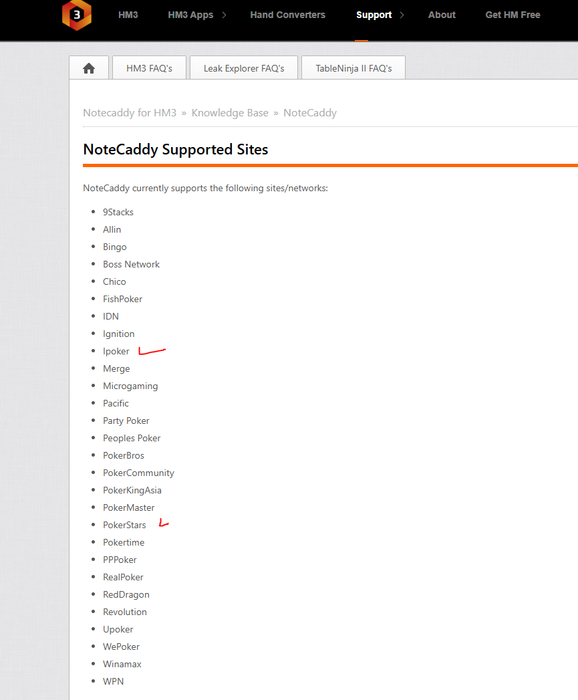578x700 pixels.
Task: Open the HM3 Apps menu
Action: pos(191,15)
